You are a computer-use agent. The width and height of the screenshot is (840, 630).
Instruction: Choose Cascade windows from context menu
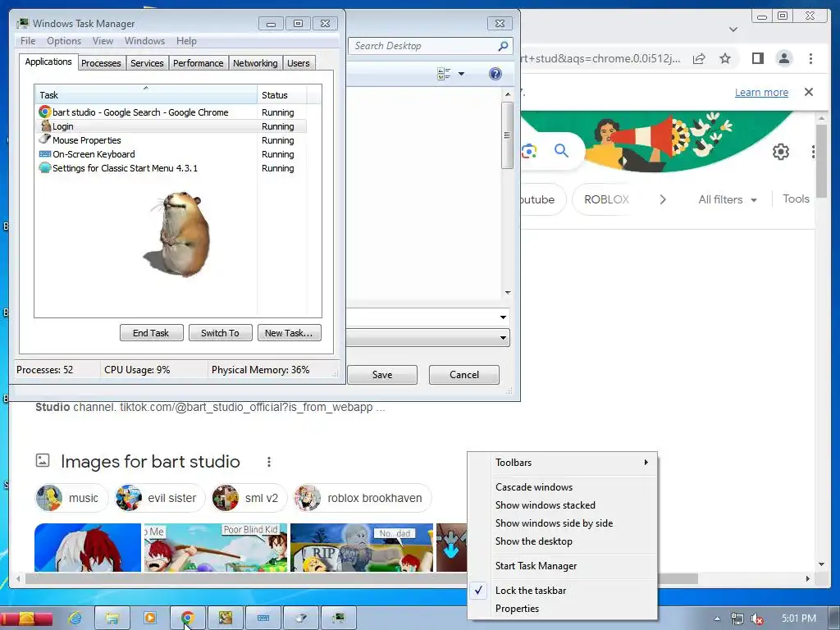point(563,487)
